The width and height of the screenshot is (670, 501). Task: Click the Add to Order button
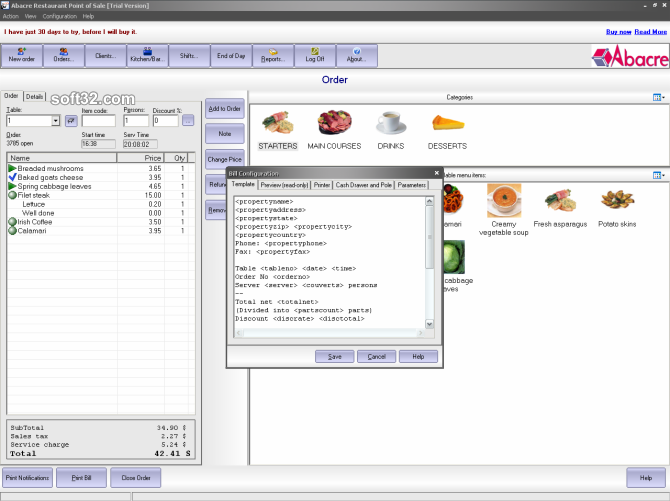[225, 109]
